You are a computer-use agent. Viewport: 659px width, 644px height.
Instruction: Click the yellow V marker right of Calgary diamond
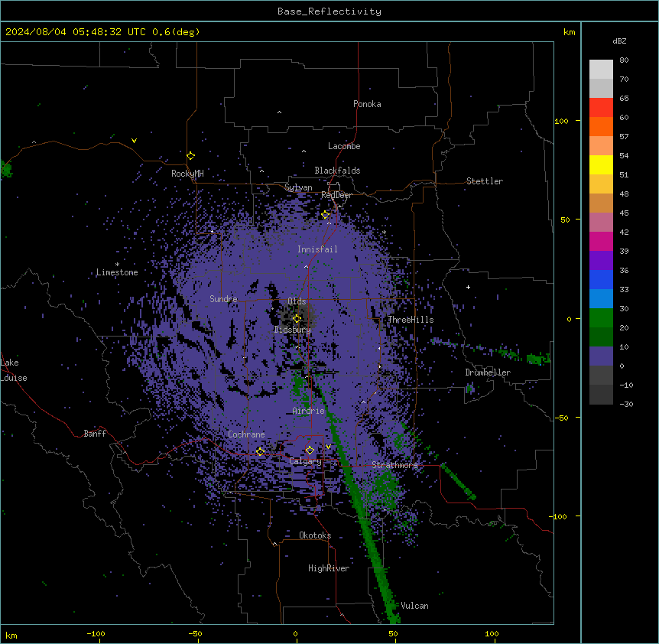pos(328,447)
